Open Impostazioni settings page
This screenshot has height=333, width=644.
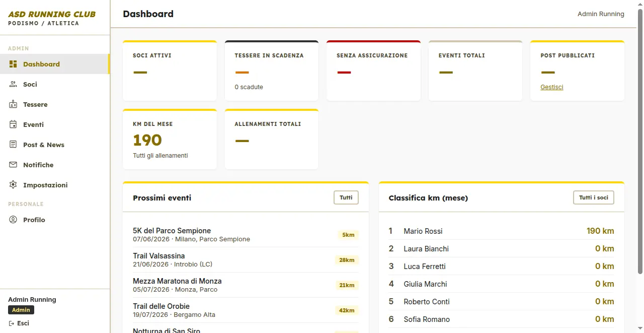(x=55, y=185)
